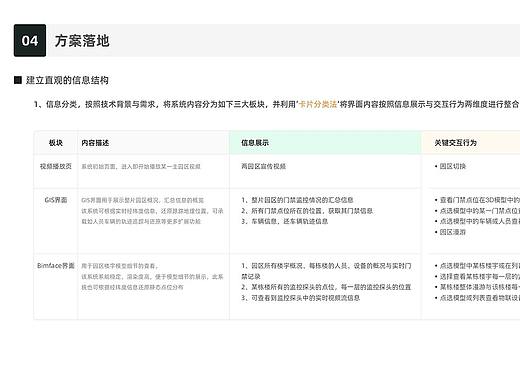Click the '建立直观的信息结构' subheading
The image size is (520, 390).
[x=67, y=80]
